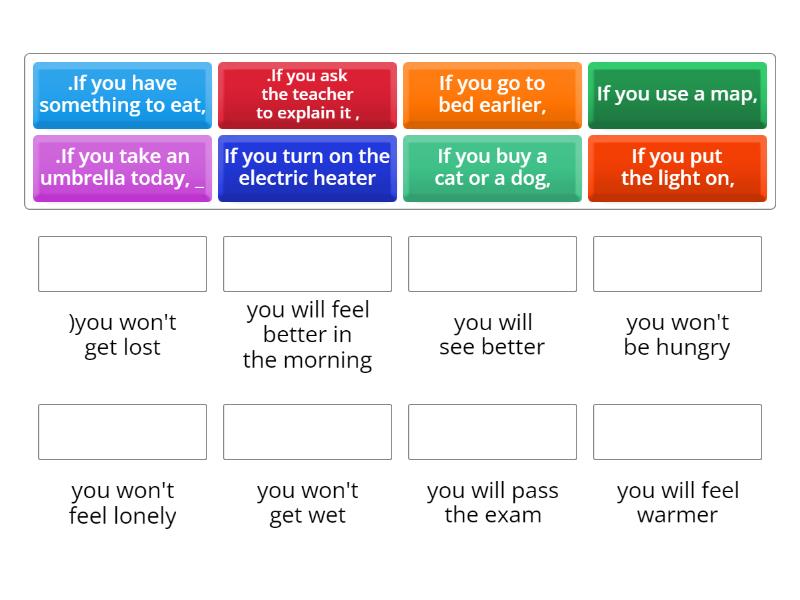This screenshot has width=800, height=600.
Task: Click the 'If you buy a cat or a dog' card
Action: click(x=492, y=167)
